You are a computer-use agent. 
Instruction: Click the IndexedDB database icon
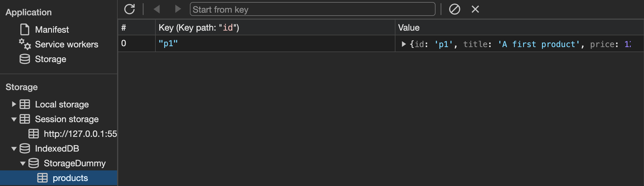pos(24,149)
